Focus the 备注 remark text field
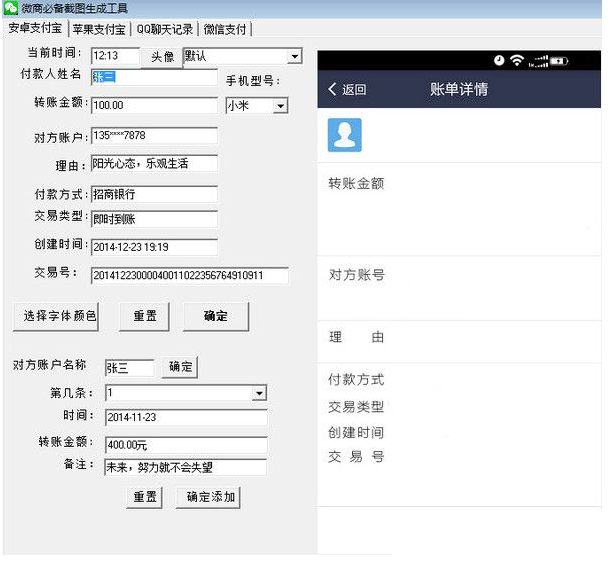Screen dimensions: 610x563 pyautogui.click(x=184, y=467)
